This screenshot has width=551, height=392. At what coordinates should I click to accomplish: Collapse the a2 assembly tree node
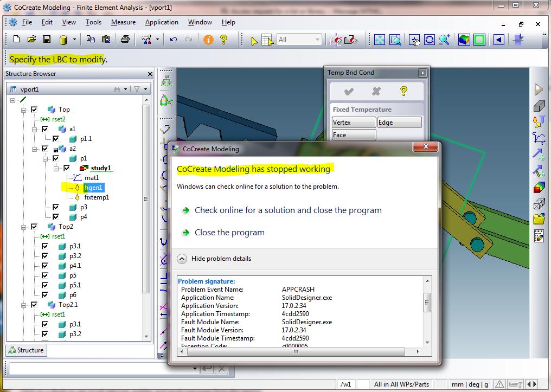[34, 149]
